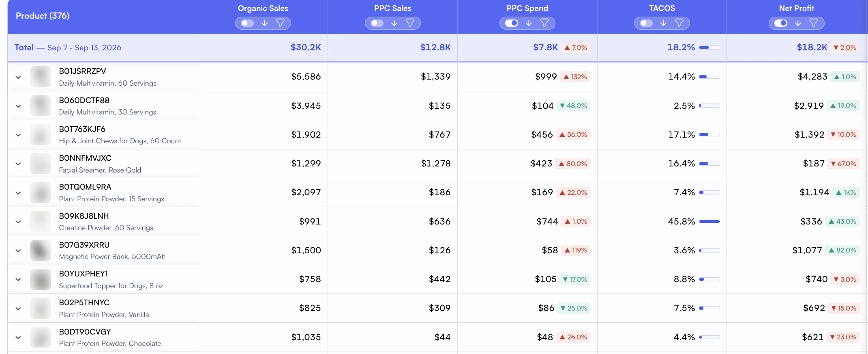Expand the B060DCTF88 product row

18,106
